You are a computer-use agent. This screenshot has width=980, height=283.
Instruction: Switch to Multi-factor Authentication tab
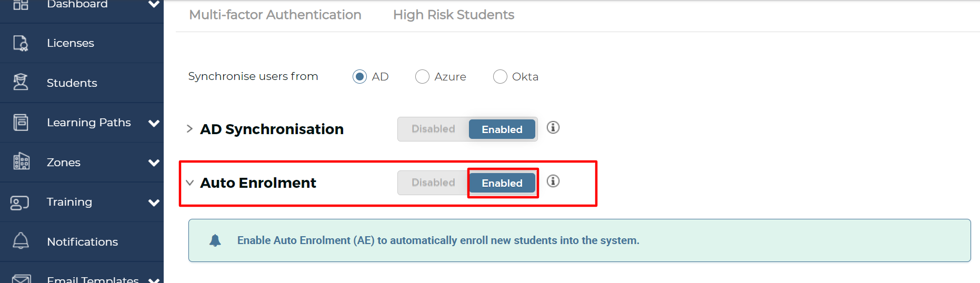pos(275,15)
